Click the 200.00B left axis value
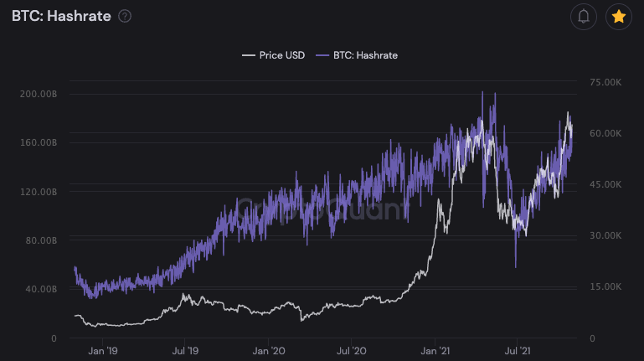 coord(39,95)
